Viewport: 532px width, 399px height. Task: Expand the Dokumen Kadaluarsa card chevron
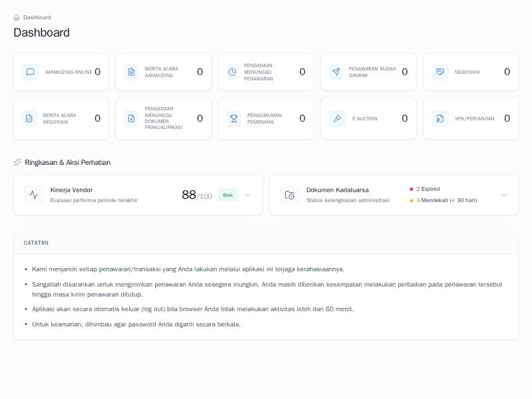[x=504, y=195]
